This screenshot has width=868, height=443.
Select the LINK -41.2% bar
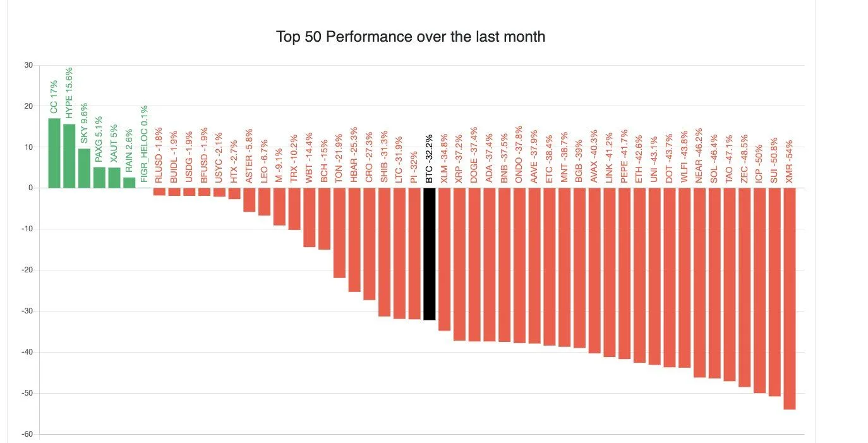click(610, 272)
